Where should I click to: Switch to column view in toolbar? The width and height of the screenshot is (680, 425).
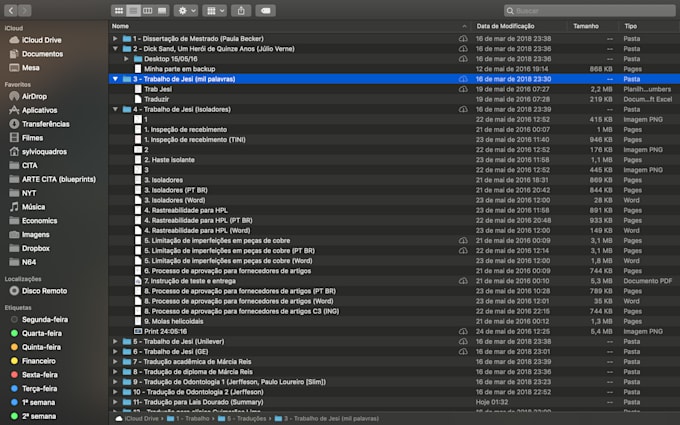pyautogui.click(x=147, y=10)
